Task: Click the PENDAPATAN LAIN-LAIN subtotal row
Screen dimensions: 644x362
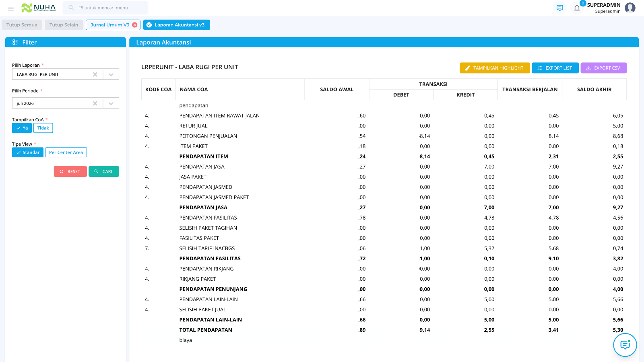Action: pyautogui.click(x=384, y=320)
